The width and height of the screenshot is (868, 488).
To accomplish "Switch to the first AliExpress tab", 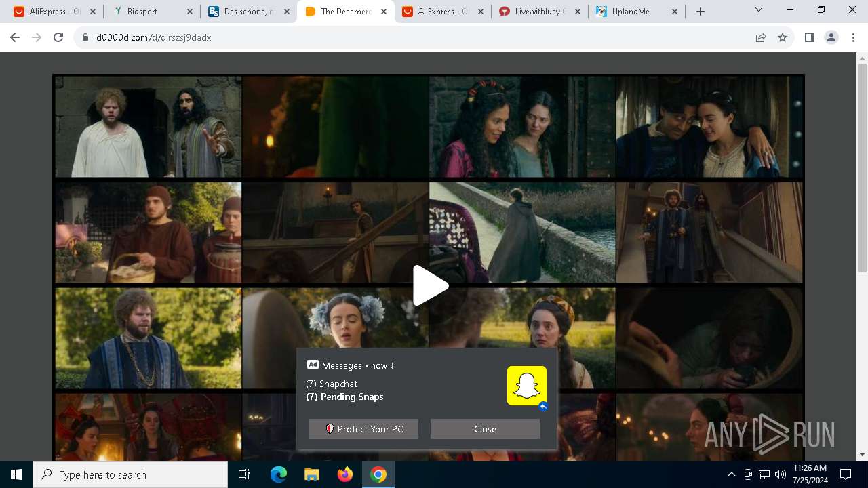I will pyautogui.click(x=56, y=12).
